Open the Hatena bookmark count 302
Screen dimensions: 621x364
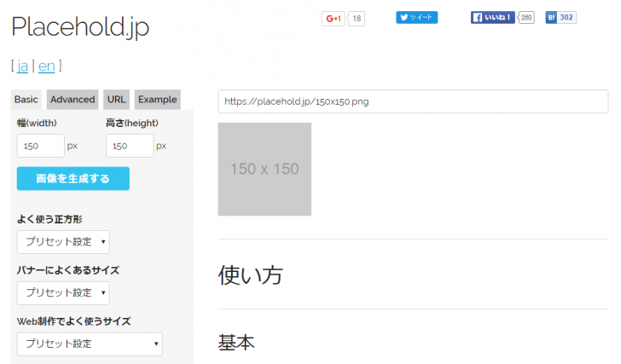coord(566,17)
